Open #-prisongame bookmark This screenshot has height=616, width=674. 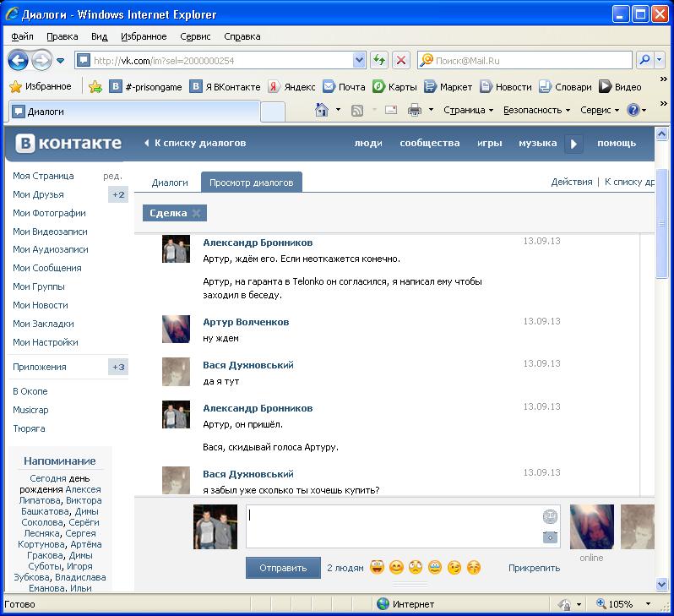[146, 87]
